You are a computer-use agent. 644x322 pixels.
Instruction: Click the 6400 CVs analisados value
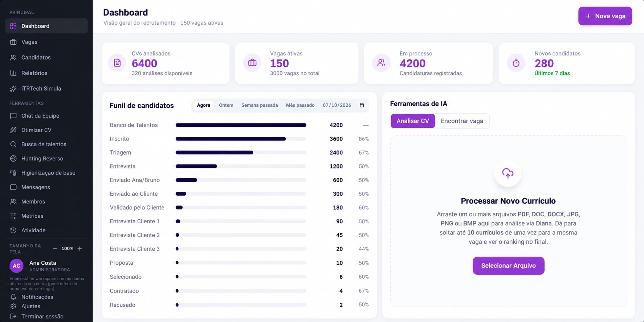pyautogui.click(x=144, y=64)
